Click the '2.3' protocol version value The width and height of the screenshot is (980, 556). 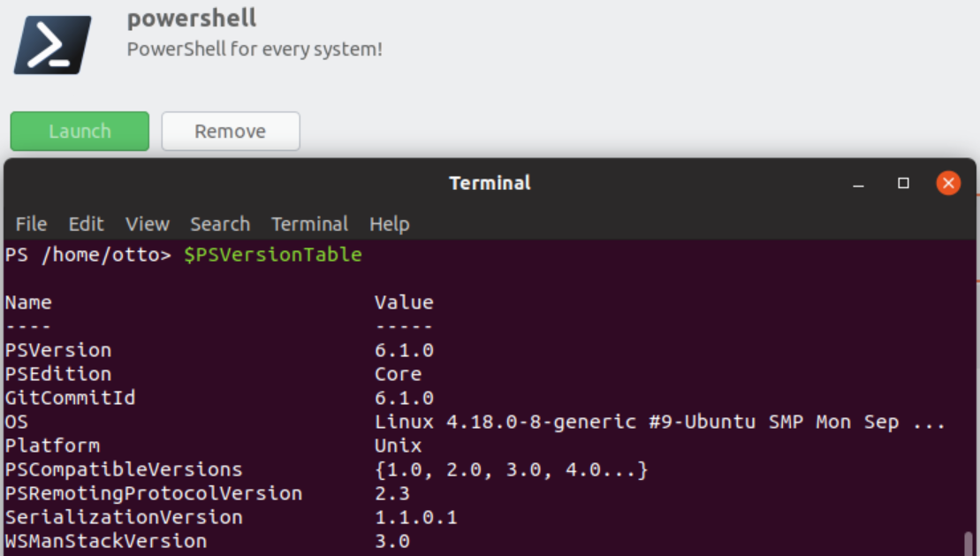(x=391, y=493)
